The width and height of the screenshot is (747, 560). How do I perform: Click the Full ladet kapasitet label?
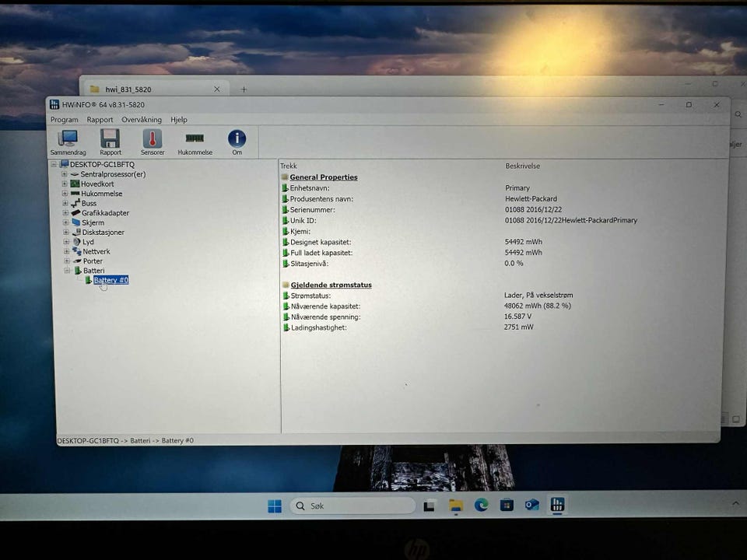(x=321, y=253)
